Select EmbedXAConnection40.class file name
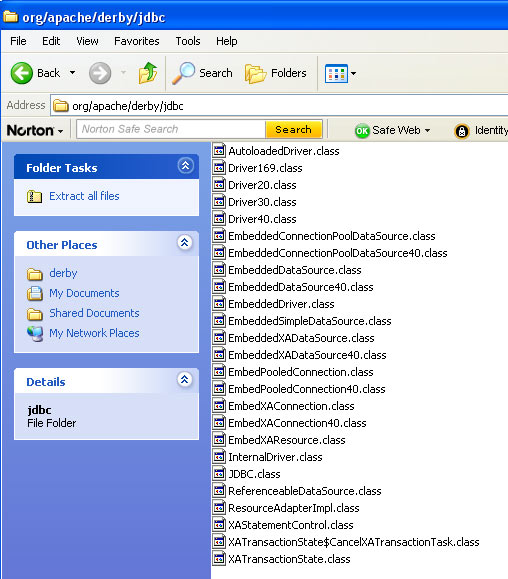This screenshot has height=579, width=508. (x=297, y=423)
